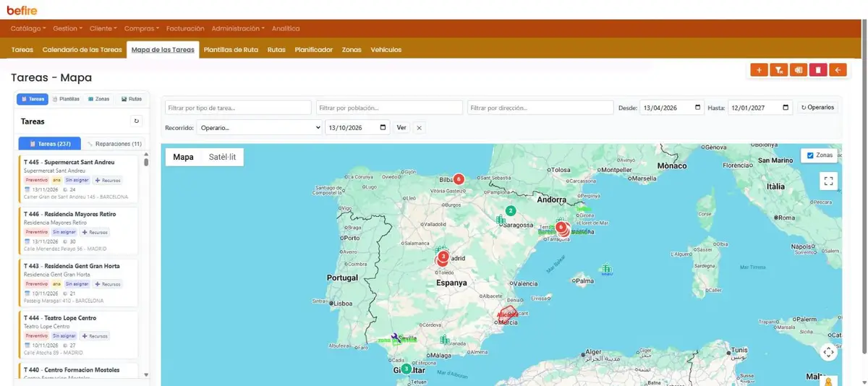Toggle map fullscreen view
The image size is (868, 386).
pyautogui.click(x=829, y=181)
